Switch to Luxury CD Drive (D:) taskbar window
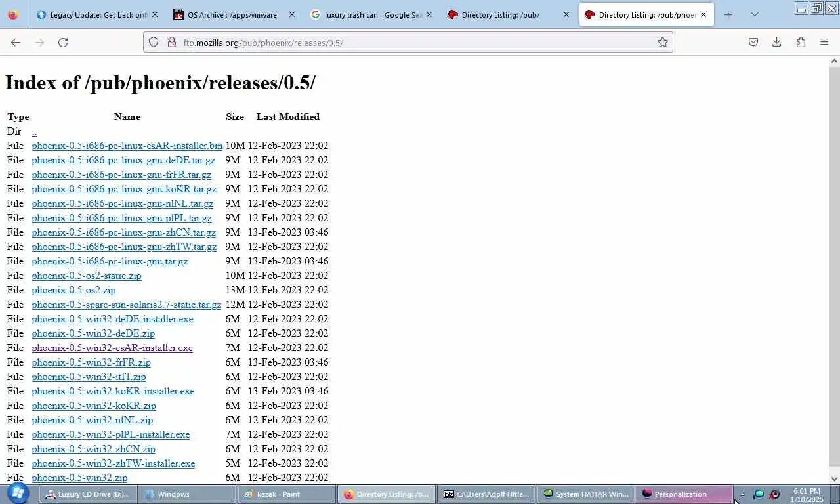The height and width of the screenshot is (504, 840). (88, 494)
